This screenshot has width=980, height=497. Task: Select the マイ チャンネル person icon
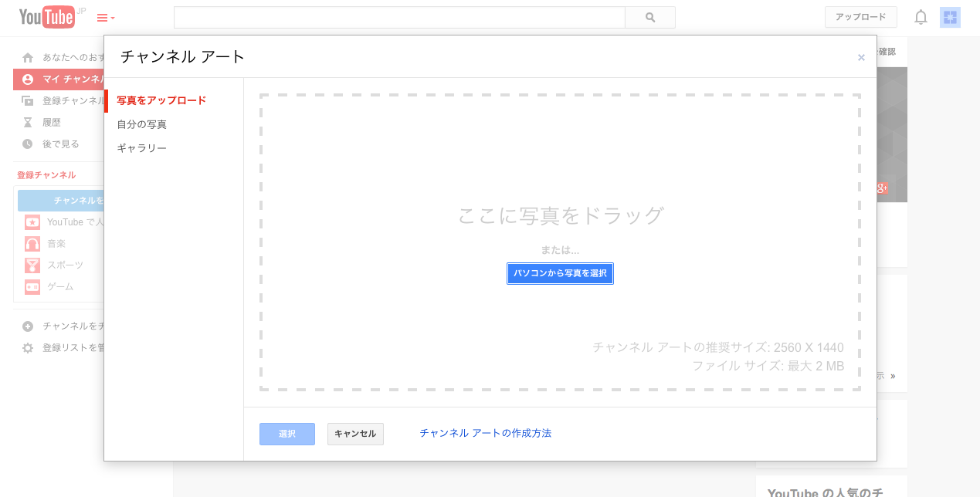click(28, 79)
